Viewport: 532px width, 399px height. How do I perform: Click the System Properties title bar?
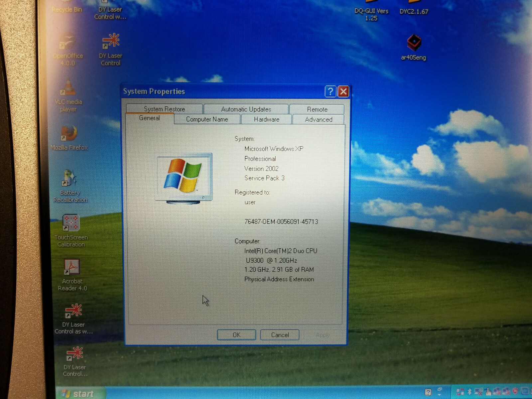pyautogui.click(x=223, y=91)
